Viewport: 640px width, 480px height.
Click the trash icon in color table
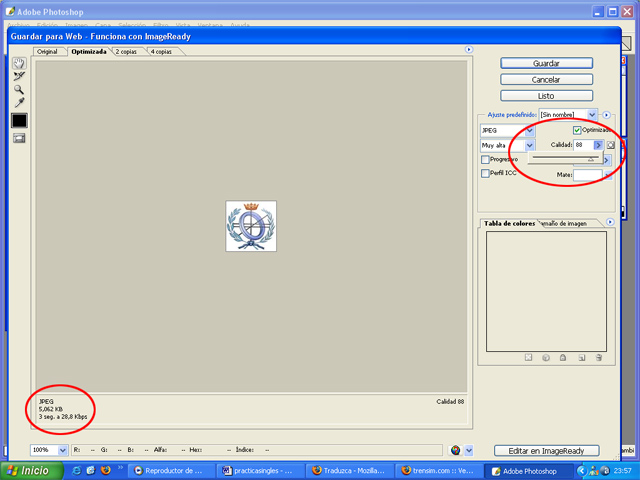coord(597,357)
